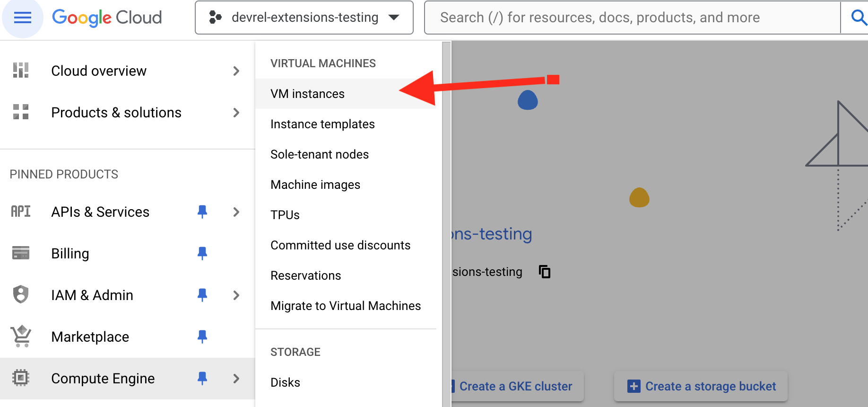Screen dimensions: 868x407
Task: Click the Cloud overview dashboard icon
Action: pyautogui.click(x=21, y=71)
